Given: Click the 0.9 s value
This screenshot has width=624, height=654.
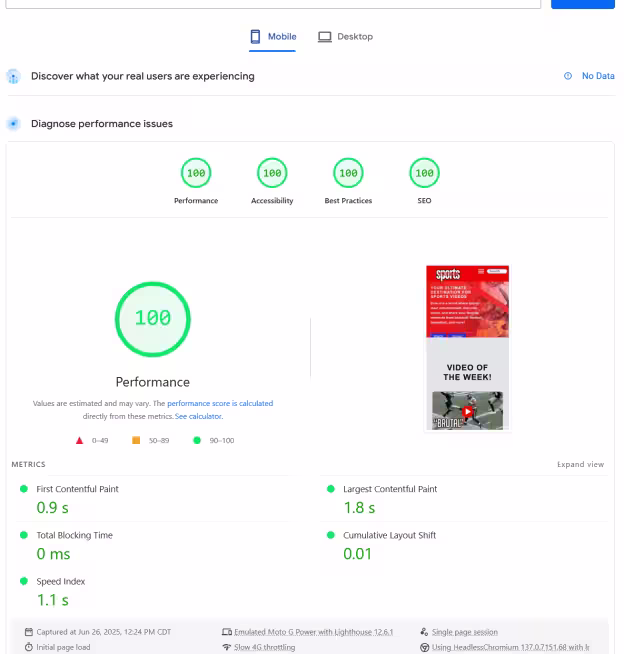Looking at the screenshot, I should [53, 508].
